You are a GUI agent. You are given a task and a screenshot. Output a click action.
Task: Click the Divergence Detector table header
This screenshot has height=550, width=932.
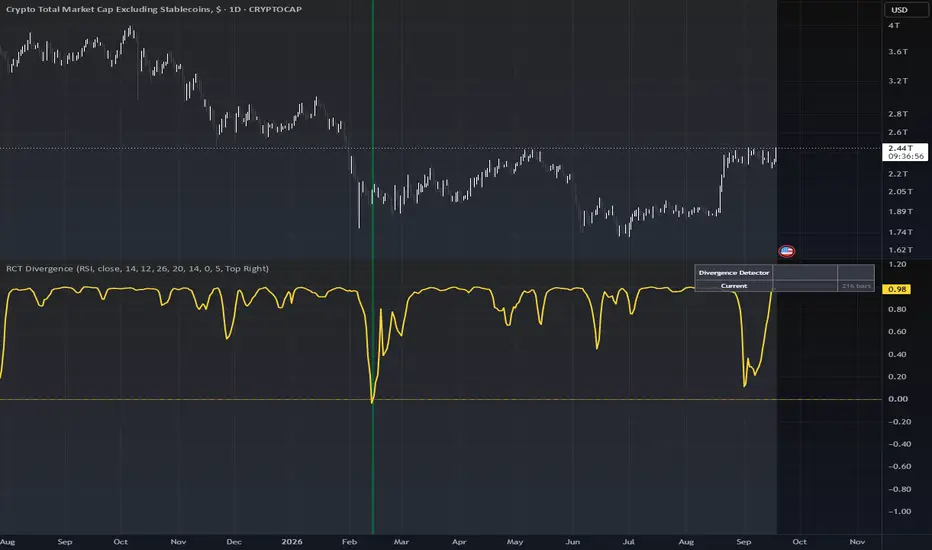(733, 272)
